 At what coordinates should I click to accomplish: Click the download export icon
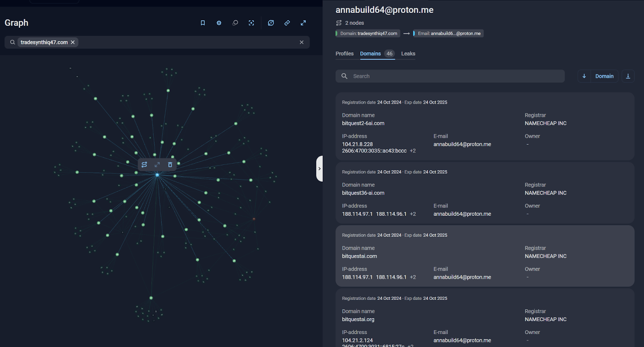628,76
